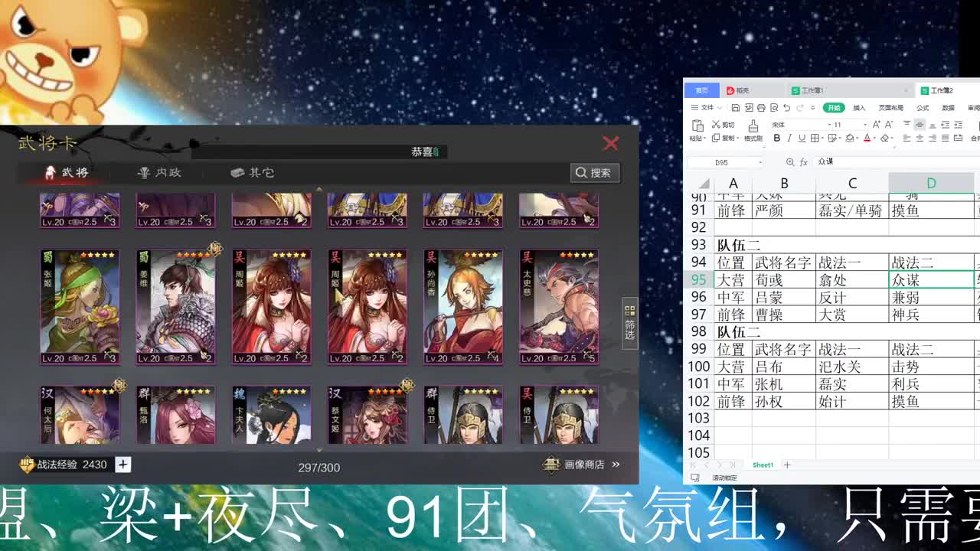Toggle Underline formatting in spreadsheet
980x551 pixels.
[802, 138]
